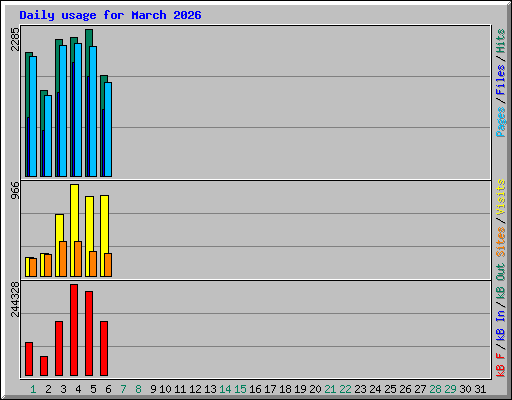Click day 3 on the x-axis
Image resolution: width=512 pixels, height=400 pixels.
[63, 389]
